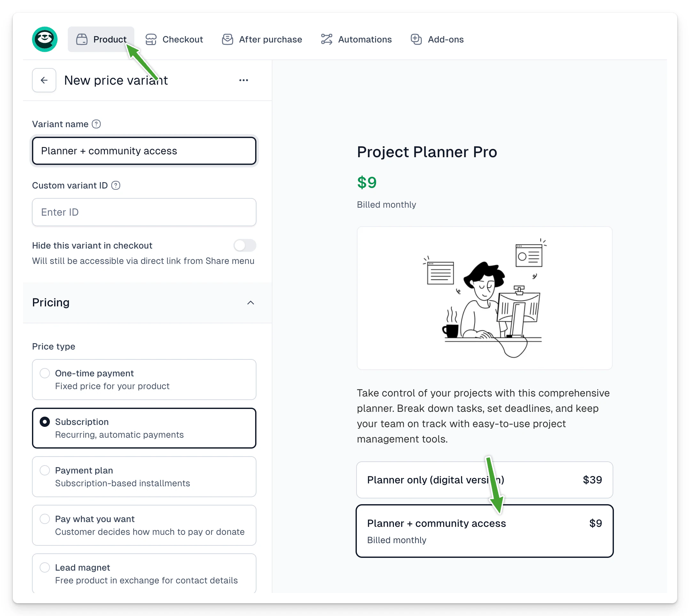The image size is (690, 616).
Task: Open the three-dot options menu
Action: 244,80
